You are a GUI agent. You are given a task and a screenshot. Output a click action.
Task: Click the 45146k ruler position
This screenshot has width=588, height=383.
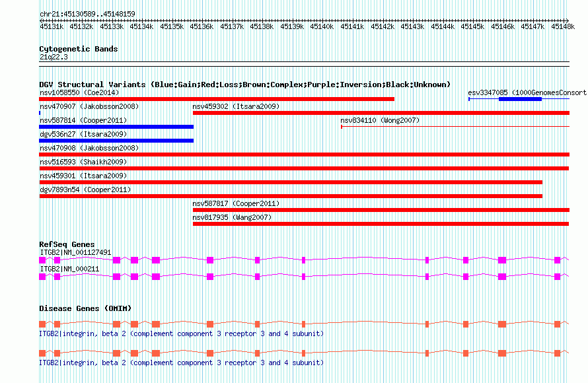coord(503,26)
